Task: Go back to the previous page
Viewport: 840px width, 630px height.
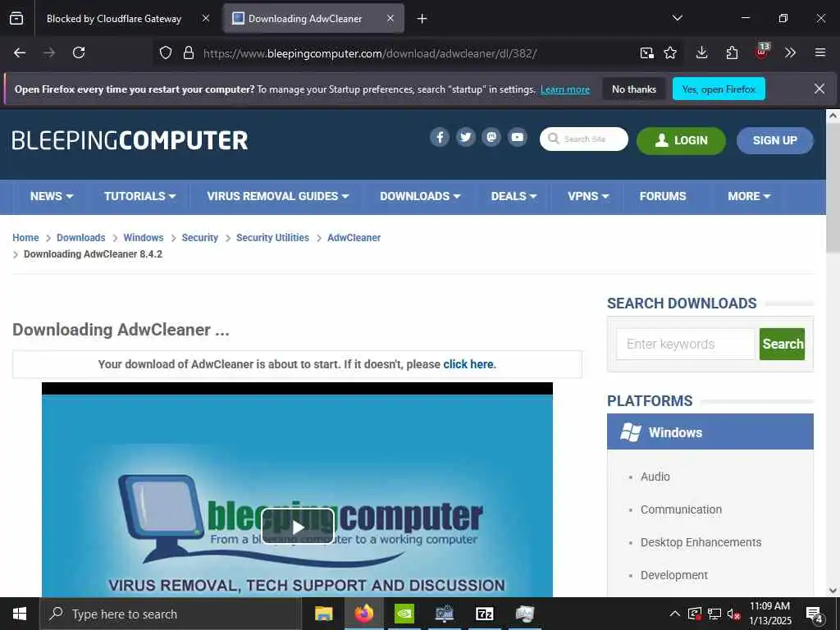Action: coord(20,52)
